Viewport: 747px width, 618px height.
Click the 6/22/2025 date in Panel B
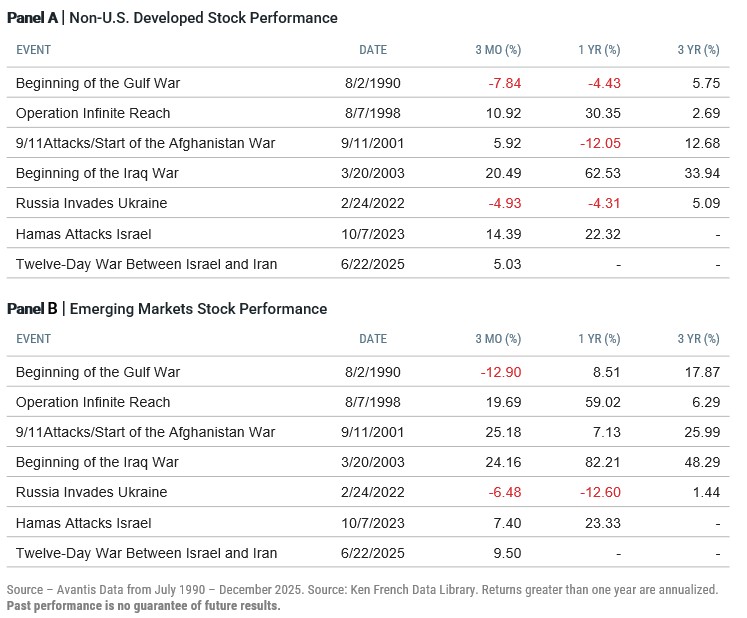click(x=372, y=553)
